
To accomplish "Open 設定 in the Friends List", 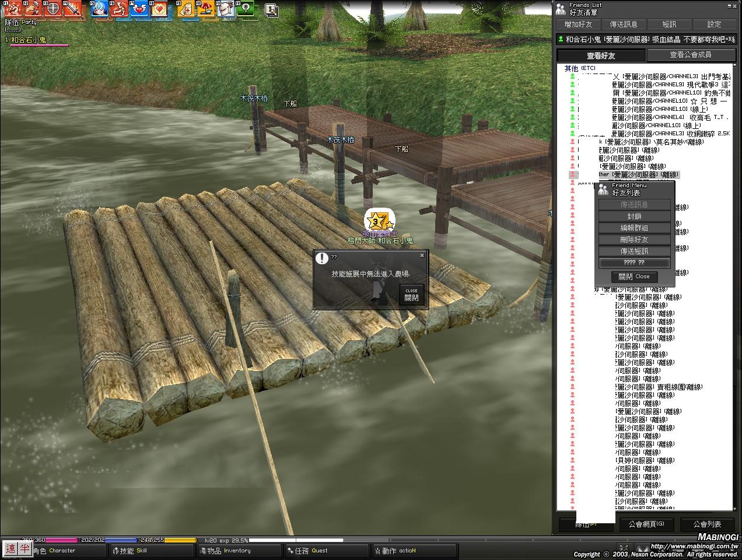I will [x=714, y=24].
